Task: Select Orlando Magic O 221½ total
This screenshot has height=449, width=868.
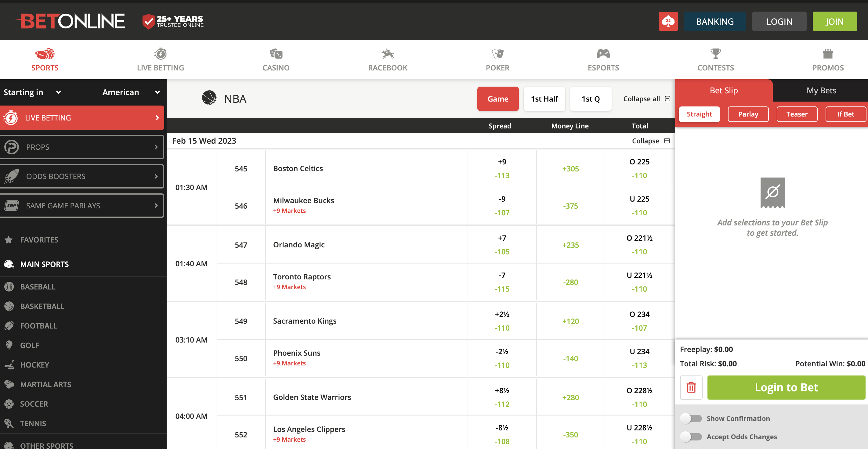Action: 639,245
